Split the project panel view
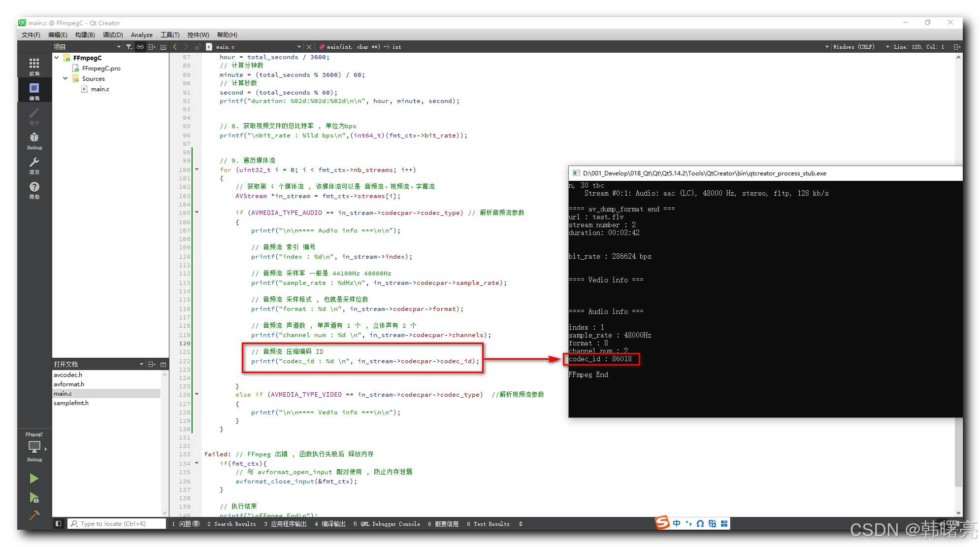The height and width of the screenshot is (547, 980). [152, 47]
